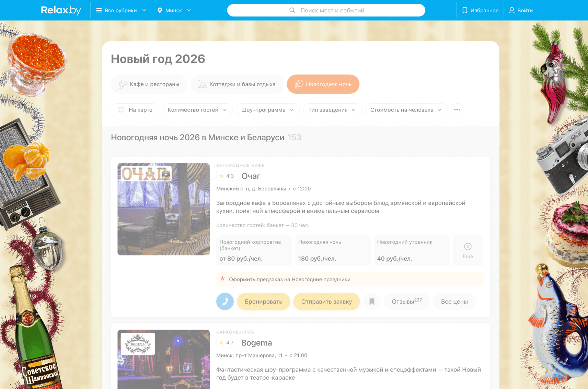Click the hamburger menu icon beside Все рубрики
This screenshot has height=389, width=588.
[99, 10]
